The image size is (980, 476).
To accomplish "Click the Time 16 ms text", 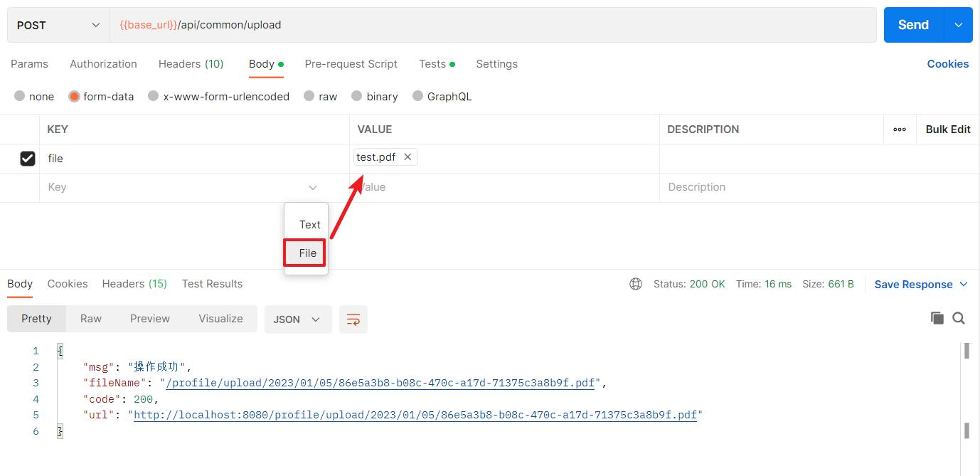I will coord(764,284).
